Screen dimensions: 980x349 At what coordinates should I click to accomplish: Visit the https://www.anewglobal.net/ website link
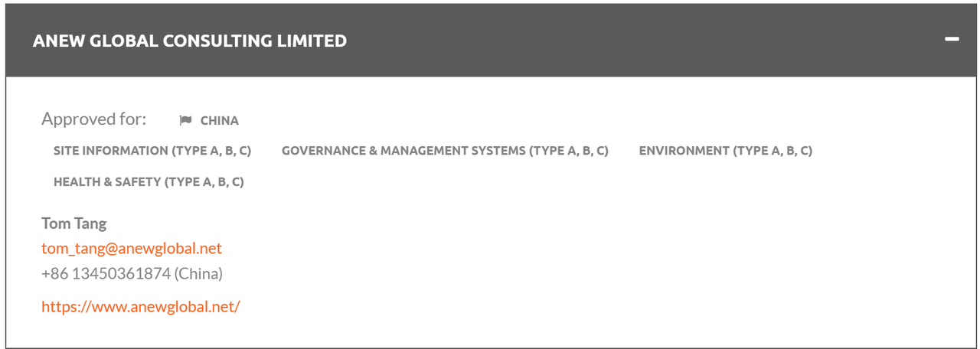[141, 307]
